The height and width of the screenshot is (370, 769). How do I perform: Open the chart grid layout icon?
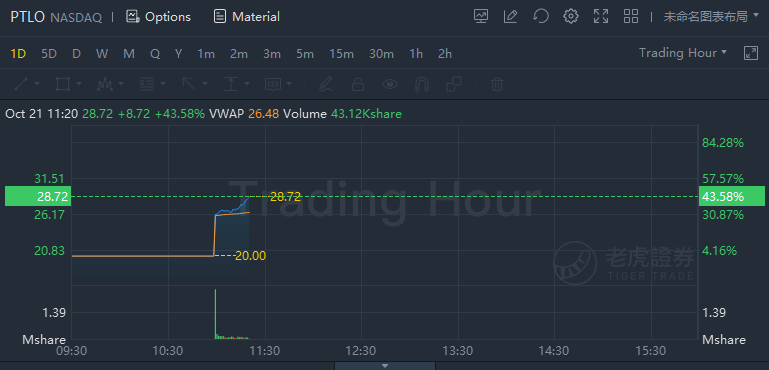coord(631,16)
